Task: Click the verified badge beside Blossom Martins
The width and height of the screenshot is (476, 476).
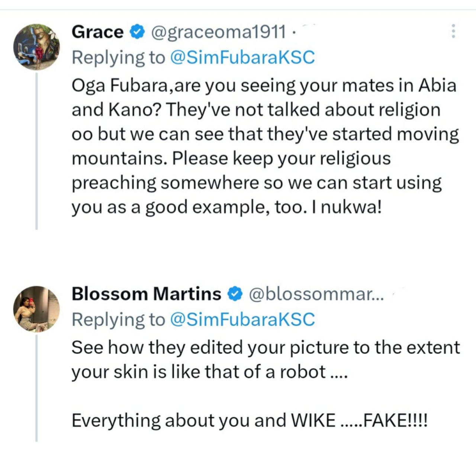Action: point(235,294)
